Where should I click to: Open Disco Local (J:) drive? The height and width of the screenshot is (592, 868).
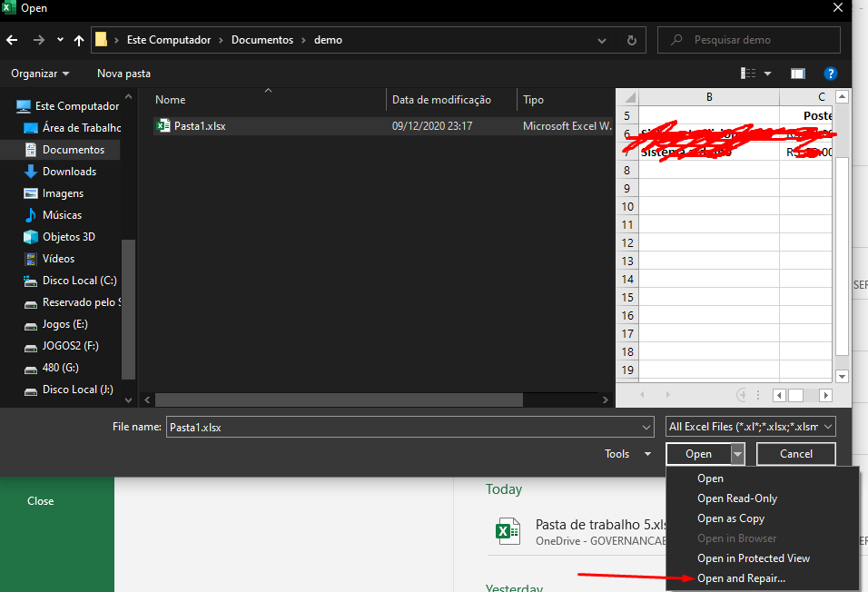pos(69,390)
